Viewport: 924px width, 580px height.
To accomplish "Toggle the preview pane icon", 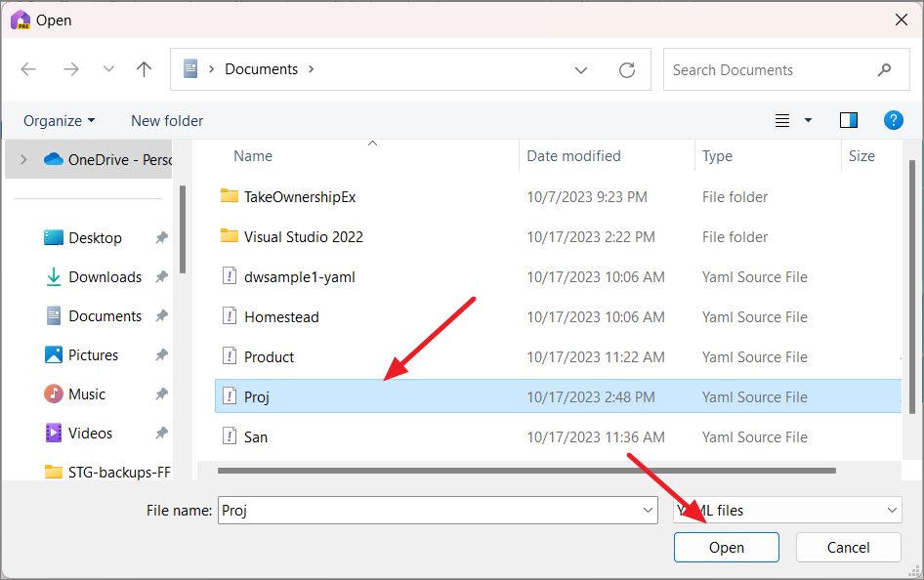I will [x=848, y=119].
